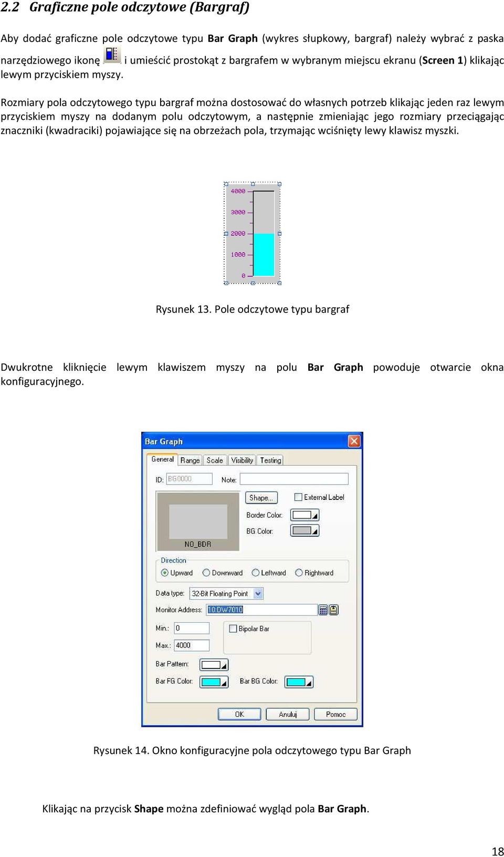Open the BG Color picker
Image resolution: width=504 pixels, height=857 pixels.
click(305, 531)
